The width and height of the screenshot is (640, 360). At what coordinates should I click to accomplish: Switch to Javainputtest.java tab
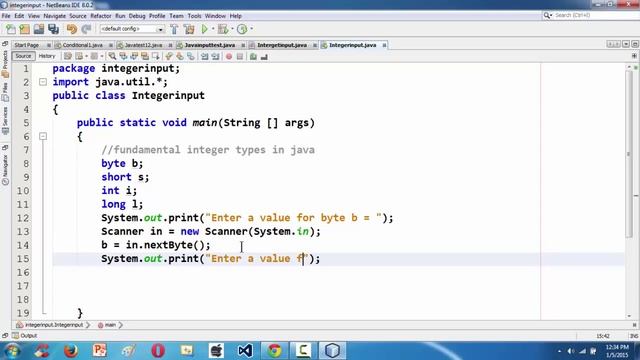pyautogui.click(x=210, y=45)
